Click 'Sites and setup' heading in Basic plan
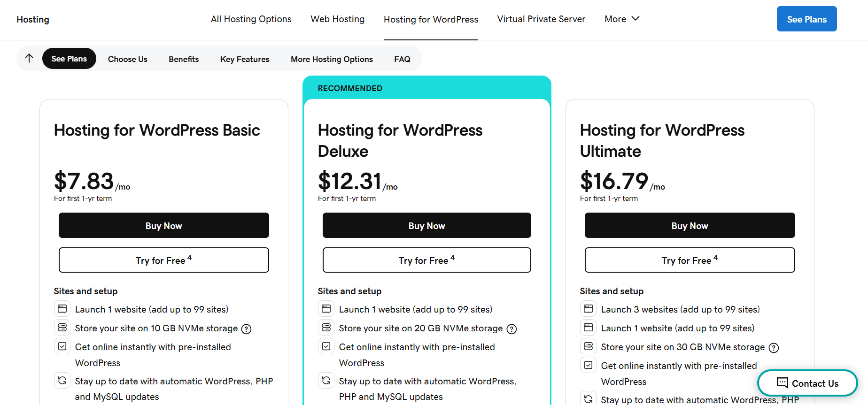868x405 pixels. (x=86, y=291)
